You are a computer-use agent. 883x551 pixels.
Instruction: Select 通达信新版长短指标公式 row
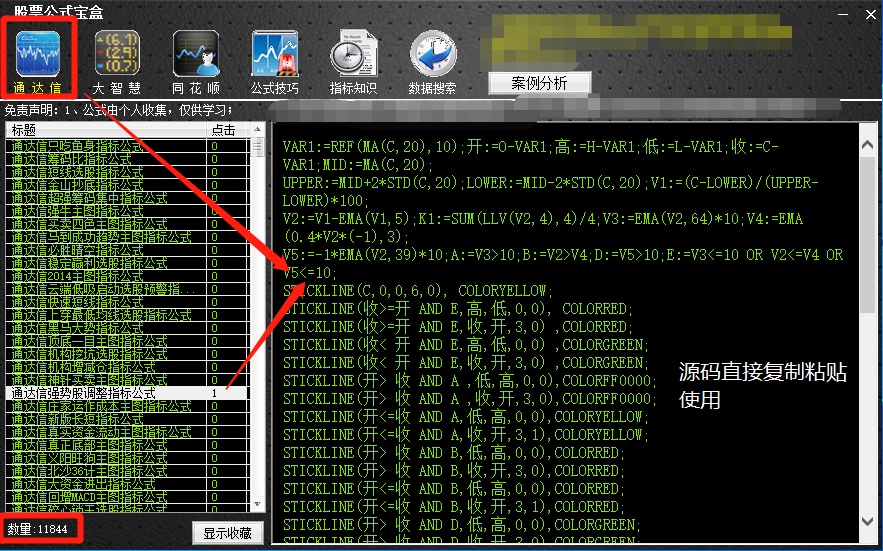128,419
